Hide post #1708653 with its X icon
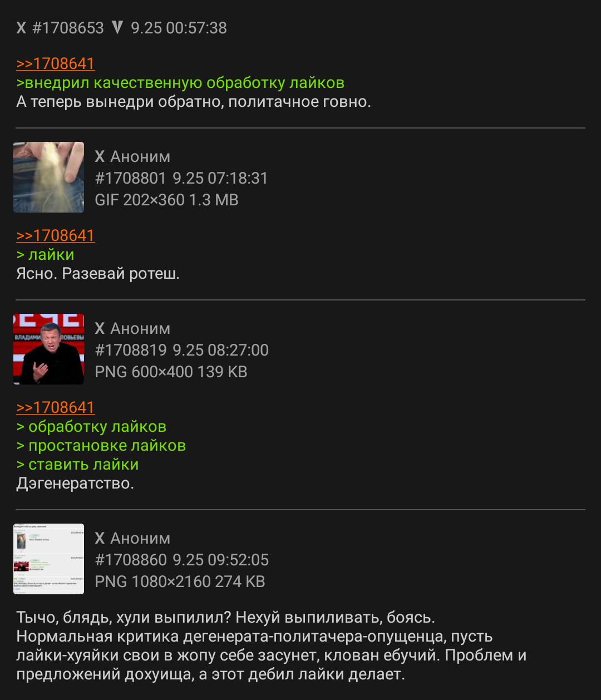This screenshot has width=601, height=700. tap(21, 28)
